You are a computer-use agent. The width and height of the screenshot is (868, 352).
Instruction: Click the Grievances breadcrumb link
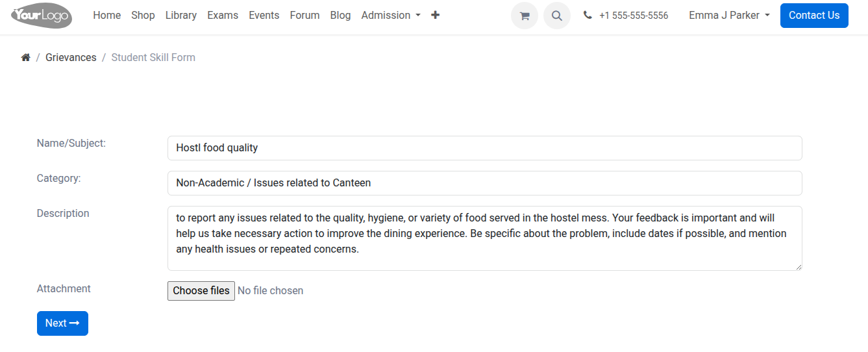tap(71, 57)
